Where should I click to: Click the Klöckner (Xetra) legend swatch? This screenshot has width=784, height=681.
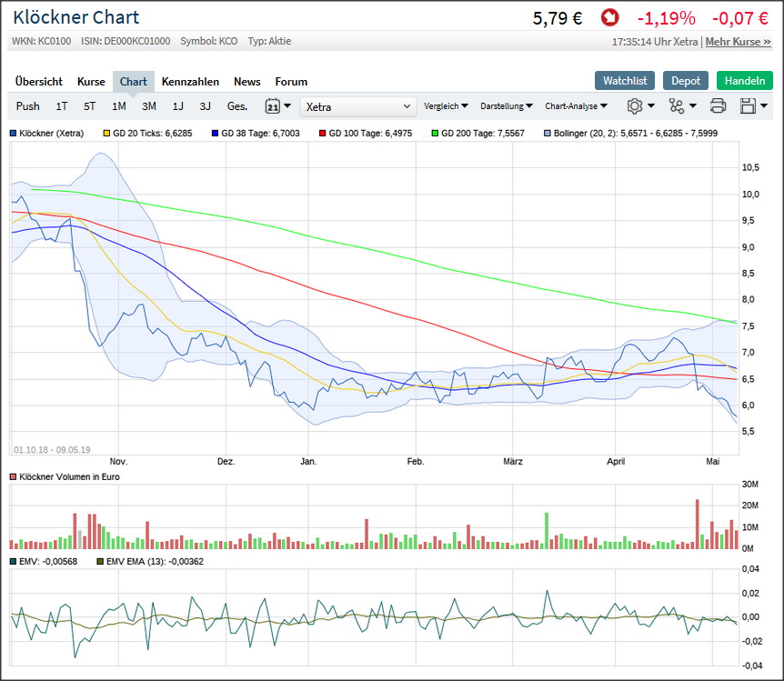tap(14, 134)
